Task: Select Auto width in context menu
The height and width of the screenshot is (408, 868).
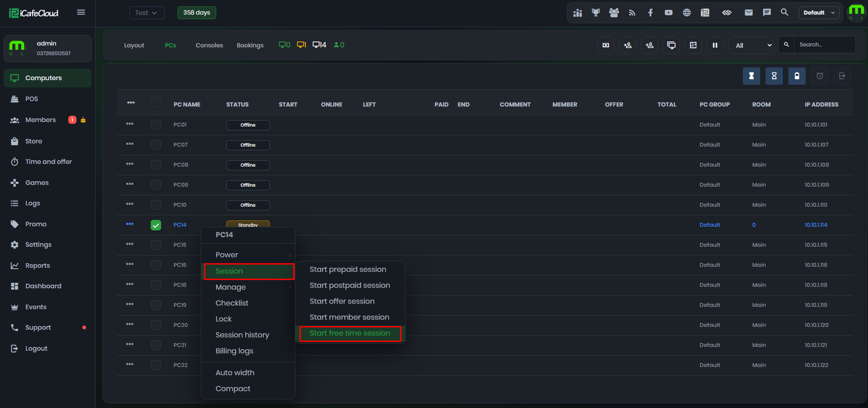Action: (x=248, y=373)
